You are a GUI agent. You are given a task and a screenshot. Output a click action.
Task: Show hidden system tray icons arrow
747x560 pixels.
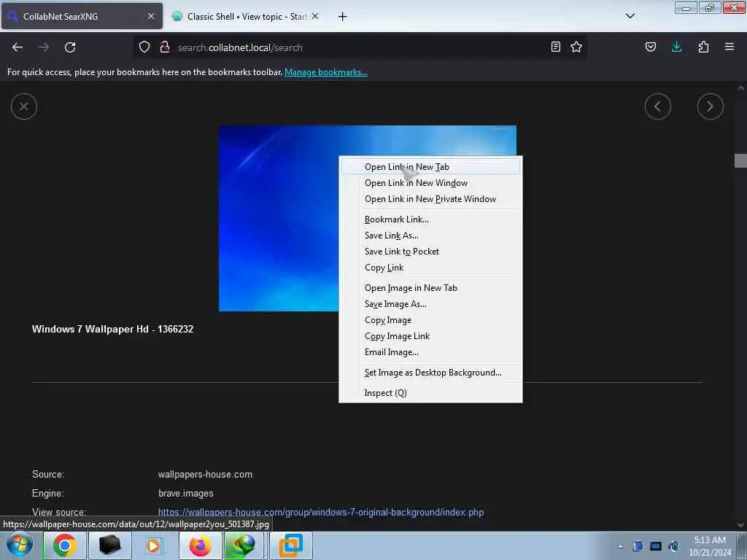tap(621, 546)
